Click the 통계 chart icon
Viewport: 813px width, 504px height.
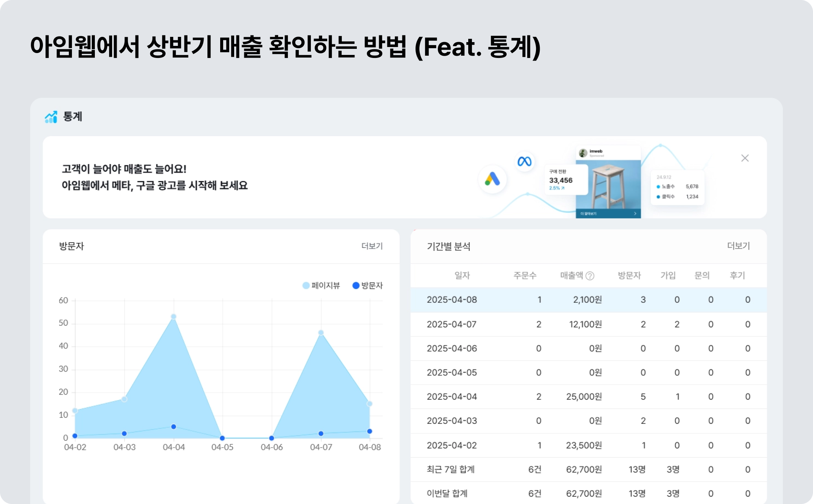click(51, 117)
